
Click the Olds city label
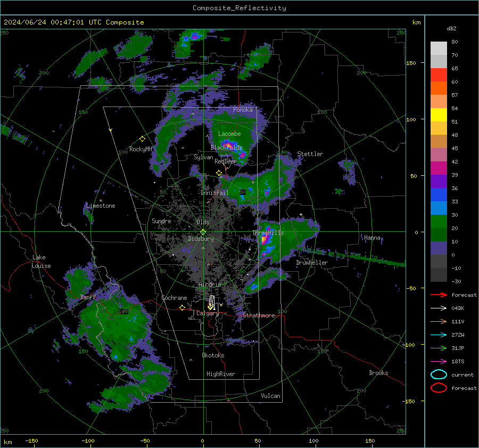pyautogui.click(x=203, y=222)
